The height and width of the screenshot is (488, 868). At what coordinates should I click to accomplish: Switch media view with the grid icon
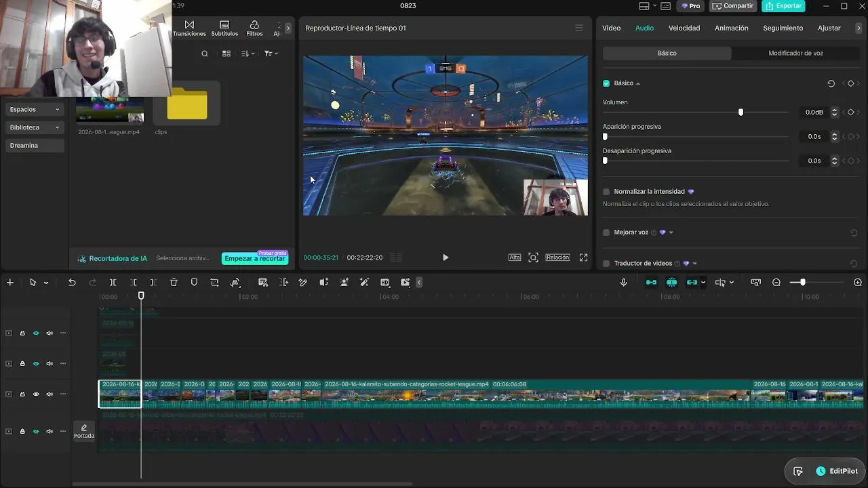226,54
